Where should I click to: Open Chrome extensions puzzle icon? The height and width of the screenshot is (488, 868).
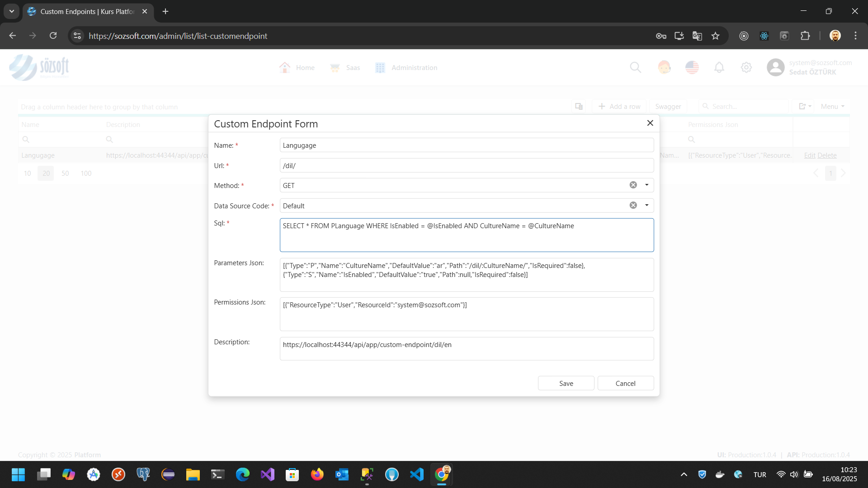[805, 36]
